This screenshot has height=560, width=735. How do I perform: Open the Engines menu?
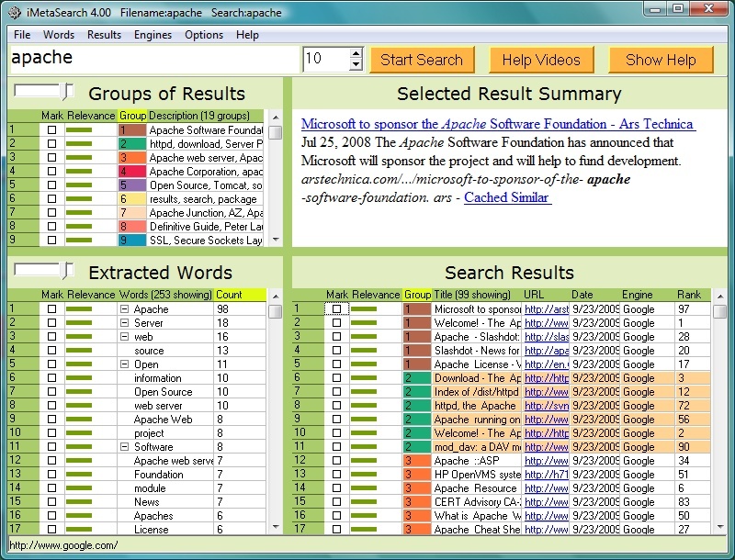pos(153,35)
